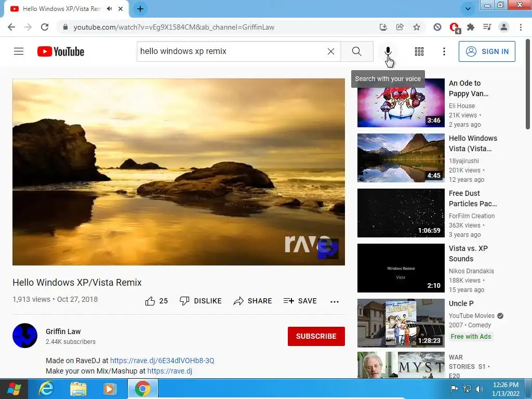Screen dimensions: 532x399
Task: Like the video with thumbs up
Action: 156,301
